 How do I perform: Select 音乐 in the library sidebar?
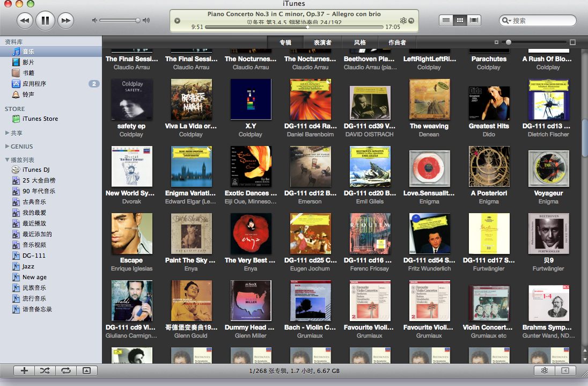point(50,52)
